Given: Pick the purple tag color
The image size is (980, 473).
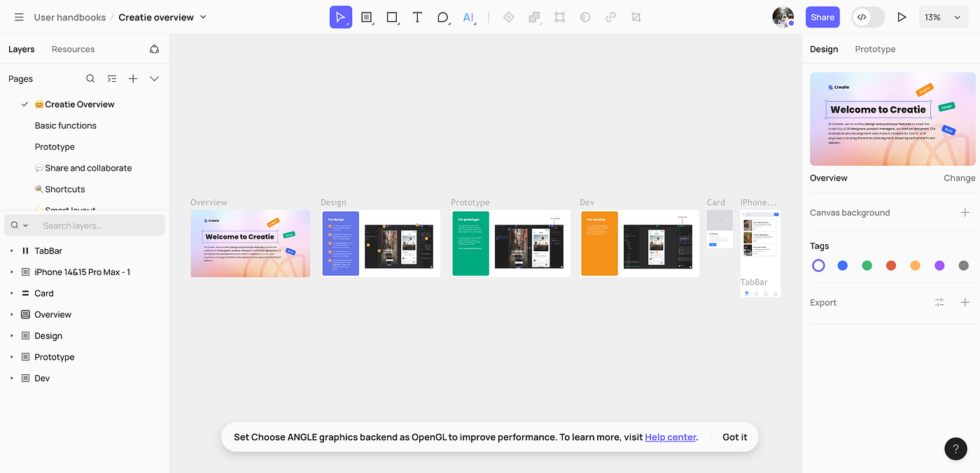Looking at the screenshot, I should [939, 265].
